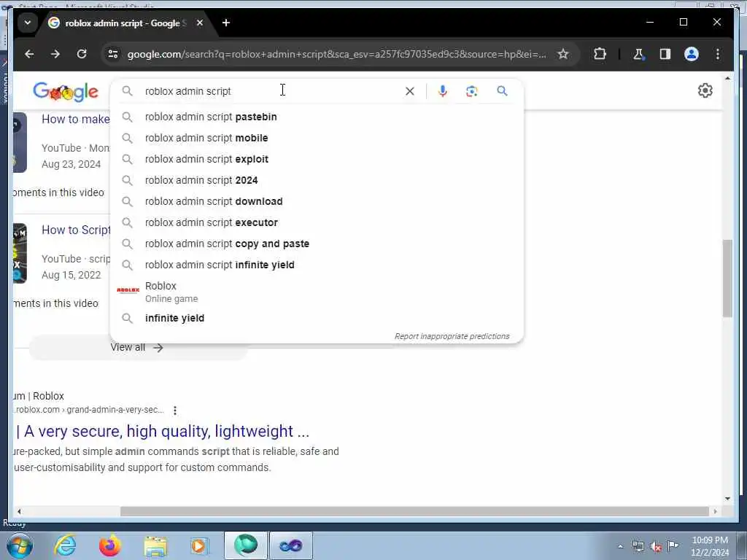Screen dimensions: 747x560
Task: Open Windows Media Player in taskbar
Action: [199, 545]
